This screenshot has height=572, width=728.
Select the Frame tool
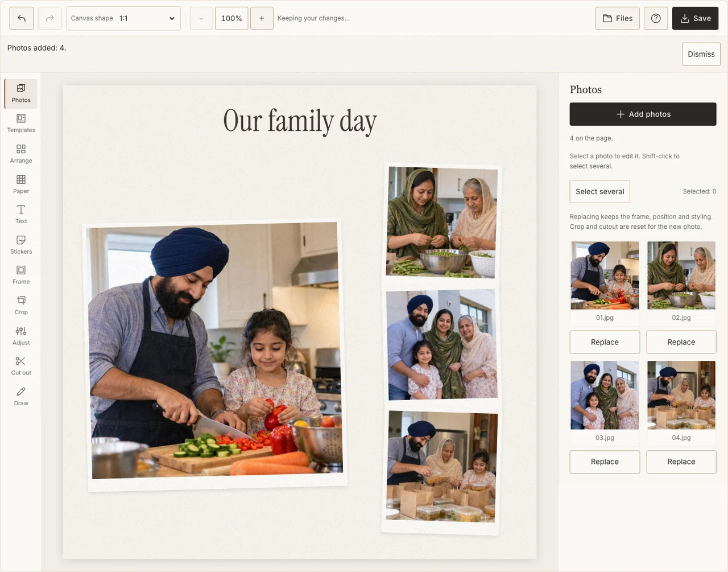21,275
